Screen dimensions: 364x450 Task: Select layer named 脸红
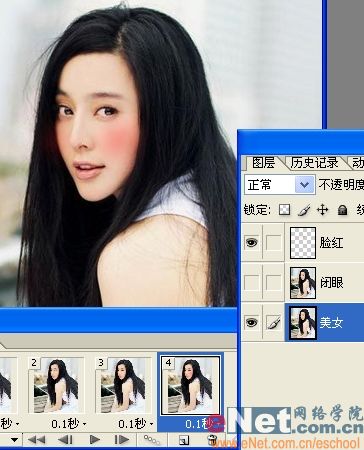point(331,243)
